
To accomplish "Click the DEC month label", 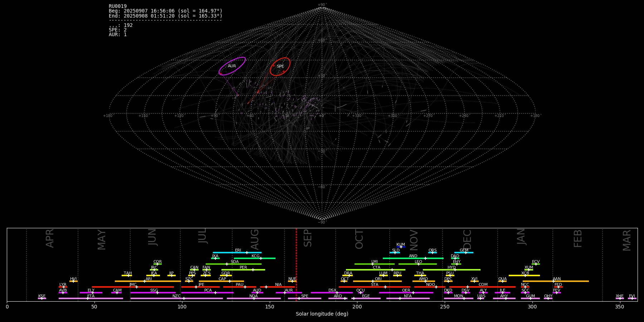I will click(468, 239).
